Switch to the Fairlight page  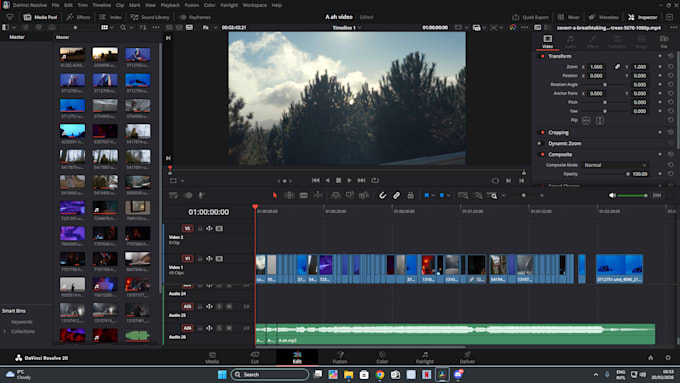425,357
